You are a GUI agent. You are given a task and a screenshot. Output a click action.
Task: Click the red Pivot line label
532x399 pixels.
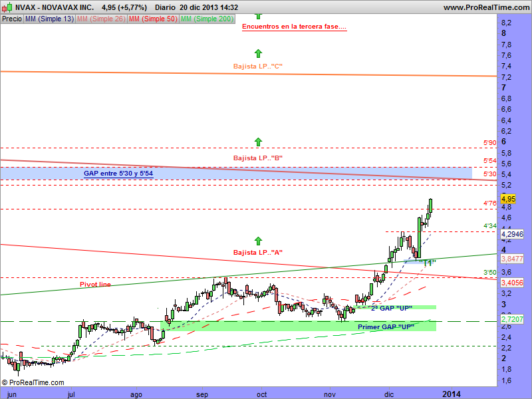point(95,284)
